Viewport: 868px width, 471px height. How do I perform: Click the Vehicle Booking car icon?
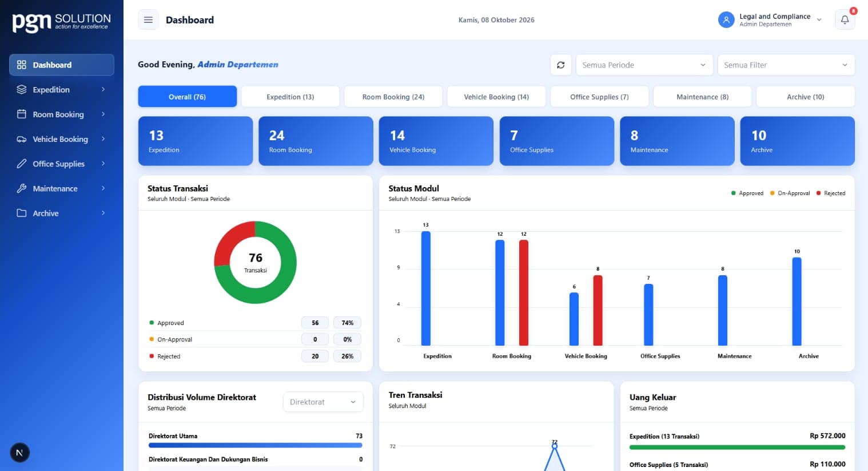22,139
